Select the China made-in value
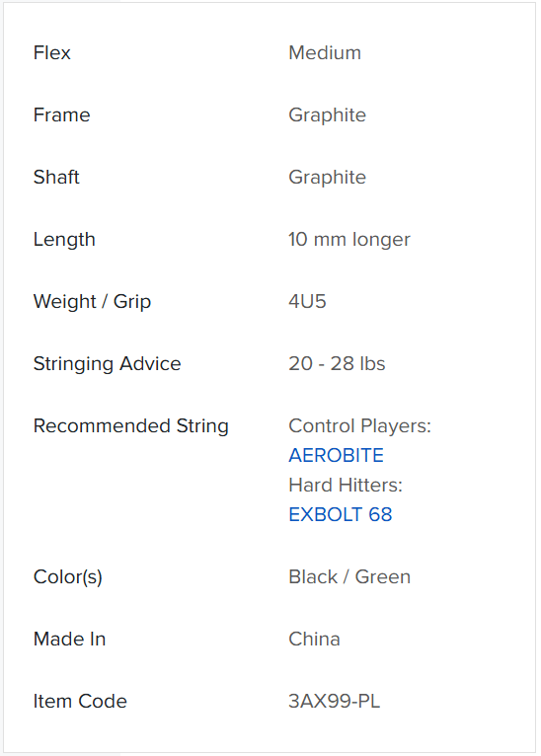541x756 pixels. (314, 639)
